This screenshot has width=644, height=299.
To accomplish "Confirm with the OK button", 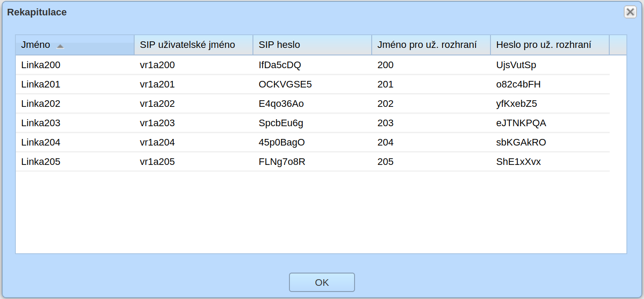I will (322, 282).
